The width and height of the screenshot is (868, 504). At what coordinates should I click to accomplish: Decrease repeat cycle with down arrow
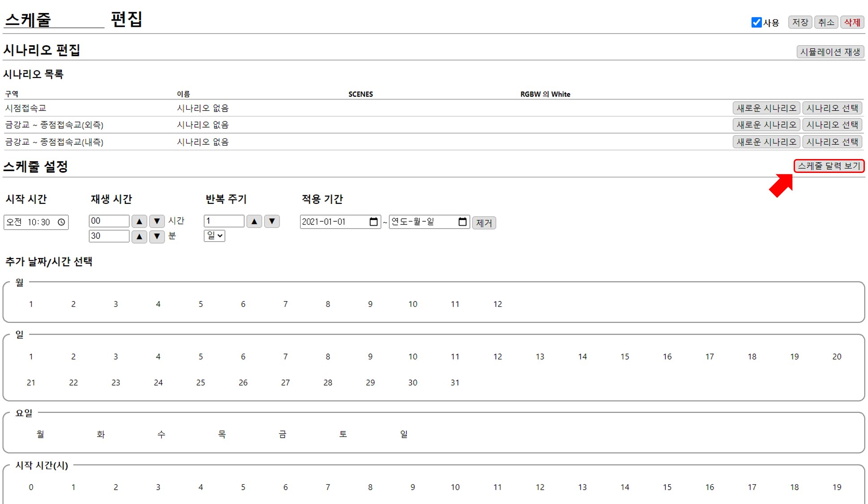click(x=272, y=221)
